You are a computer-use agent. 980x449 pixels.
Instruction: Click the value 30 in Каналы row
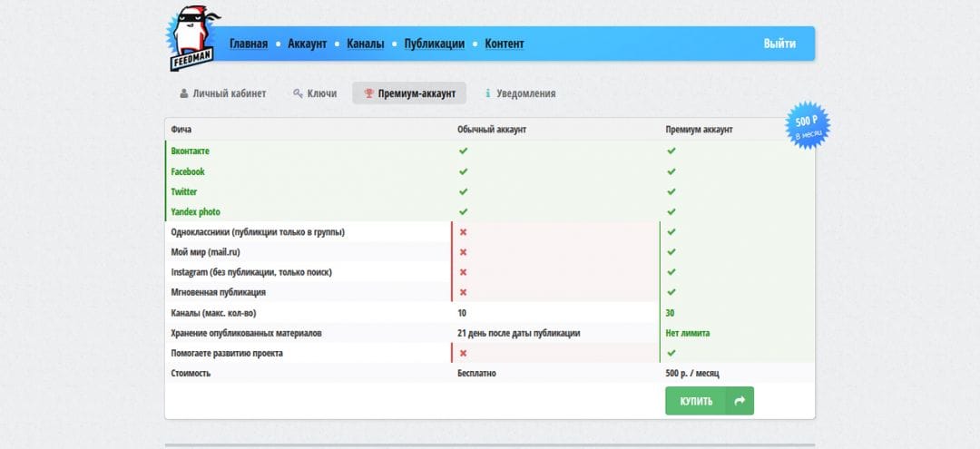670,313
